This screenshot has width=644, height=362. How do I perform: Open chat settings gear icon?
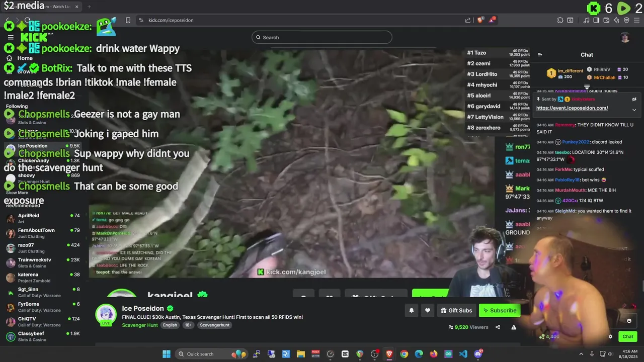pyautogui.click(x=610, y=337)
